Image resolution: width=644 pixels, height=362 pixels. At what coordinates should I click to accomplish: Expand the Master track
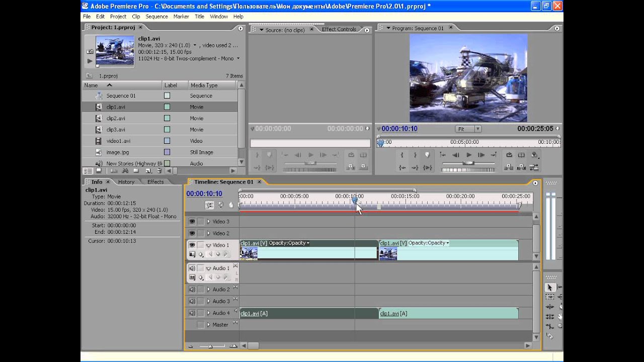point(208,325)
